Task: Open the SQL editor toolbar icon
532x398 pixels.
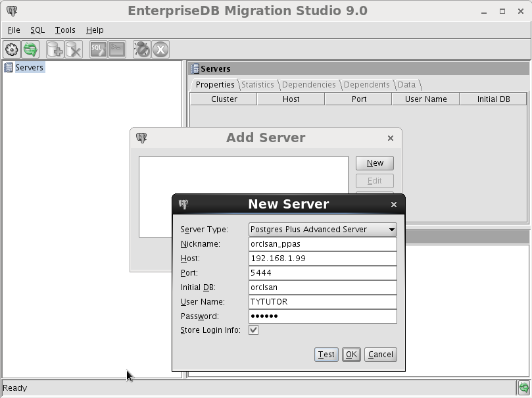Action: pyautogui.click(x=98, y=49)
